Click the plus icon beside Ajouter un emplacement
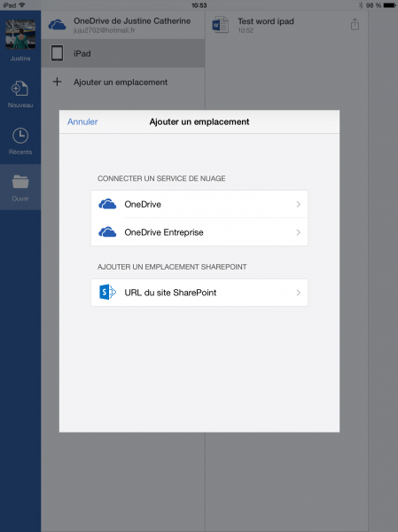 tap(57, 82)
